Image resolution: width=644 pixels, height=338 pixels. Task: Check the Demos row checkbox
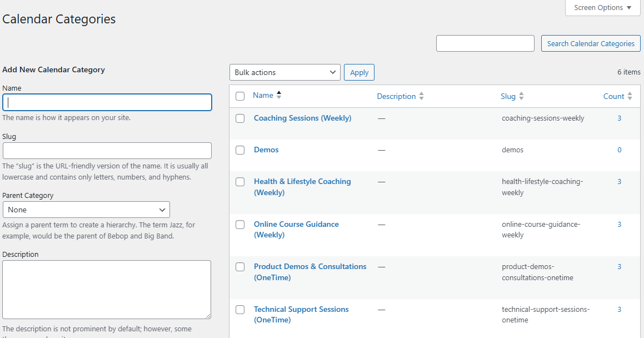click(x=240, y=150)
